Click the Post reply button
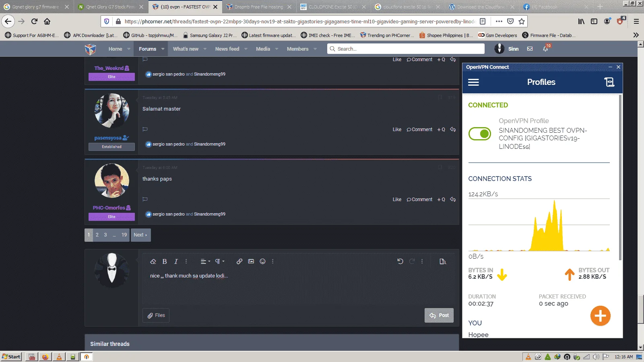This screenshot has width=644, height=362. 439,315
